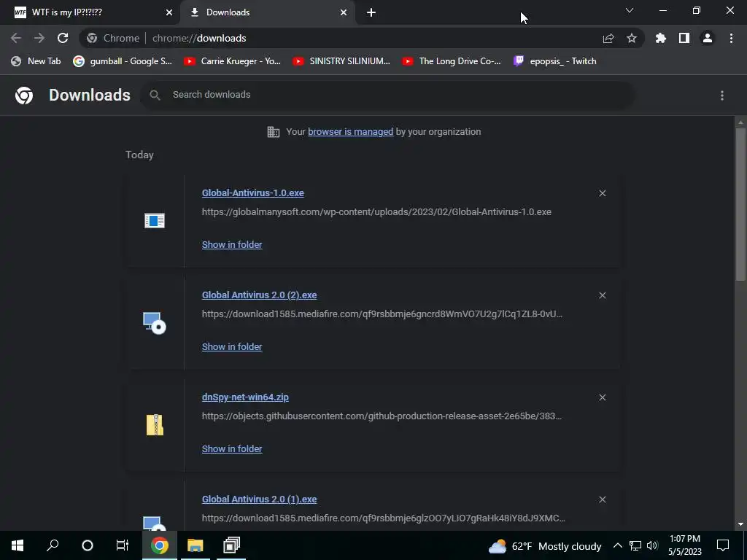Toggle the side panel icon

684,38
